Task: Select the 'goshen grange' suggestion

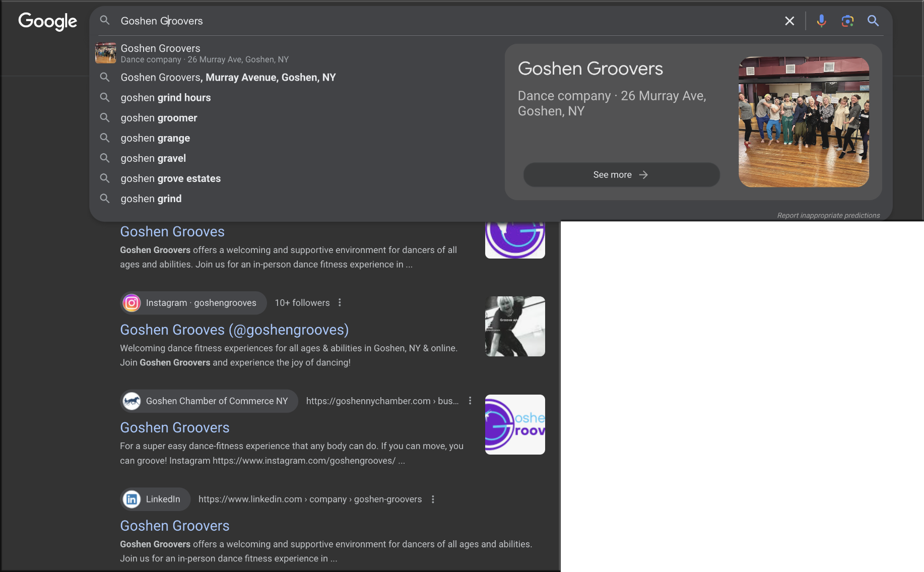Action: pyautogui.click(x=155, y=138)
